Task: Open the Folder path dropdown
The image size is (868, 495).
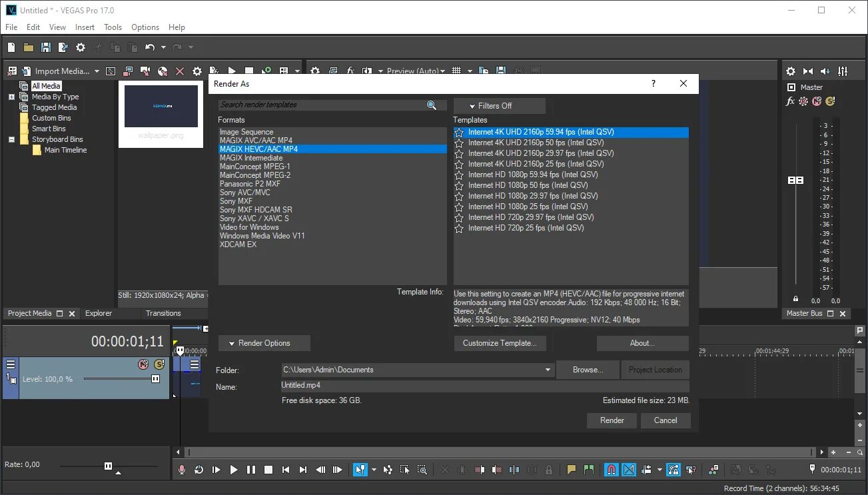Action: 548,370
